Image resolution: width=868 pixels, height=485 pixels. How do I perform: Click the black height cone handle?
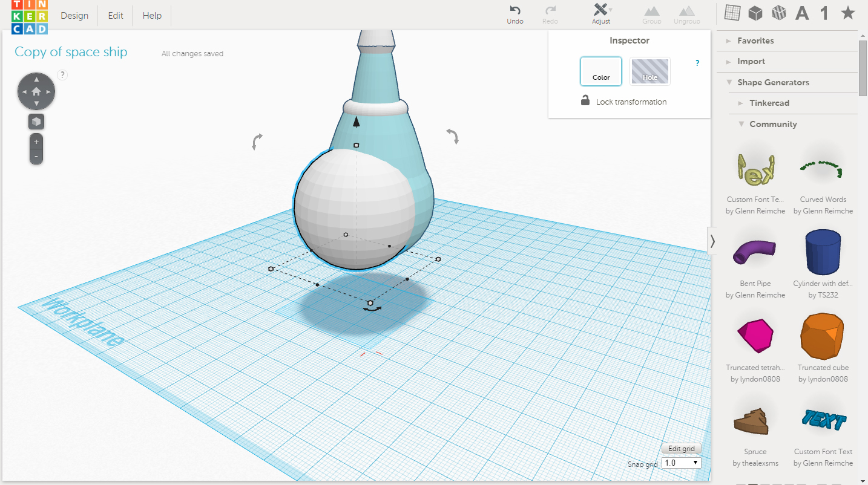click(356, 122)
